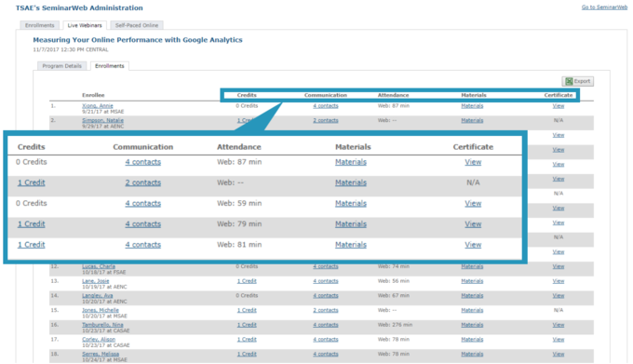Open 4 contacts for Tamburello, Nina
The width and height of the screenshot is (633, 364).
326,325
